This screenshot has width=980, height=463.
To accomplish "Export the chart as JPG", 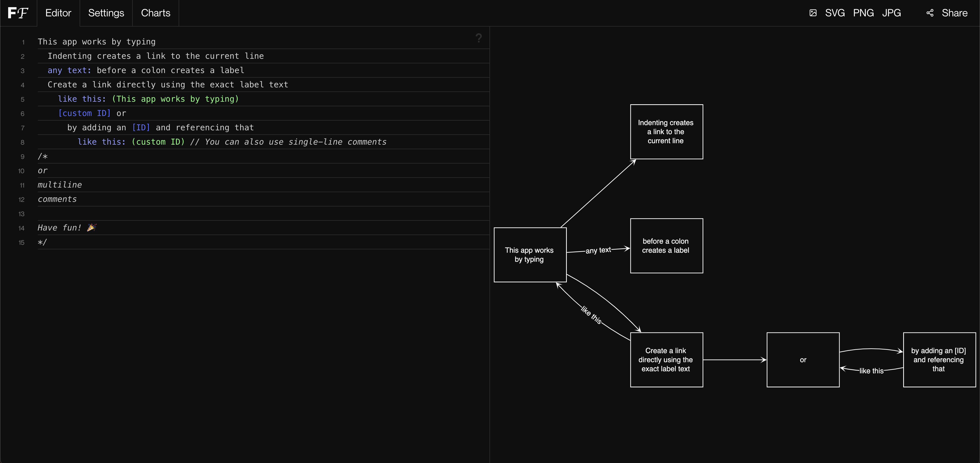I will (x=891, y=13).
